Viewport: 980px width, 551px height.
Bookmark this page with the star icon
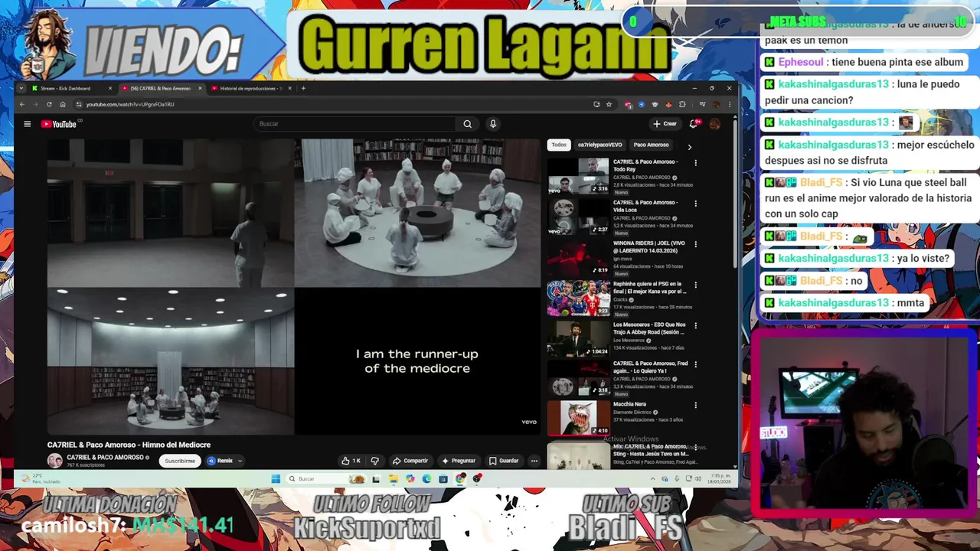609,104
